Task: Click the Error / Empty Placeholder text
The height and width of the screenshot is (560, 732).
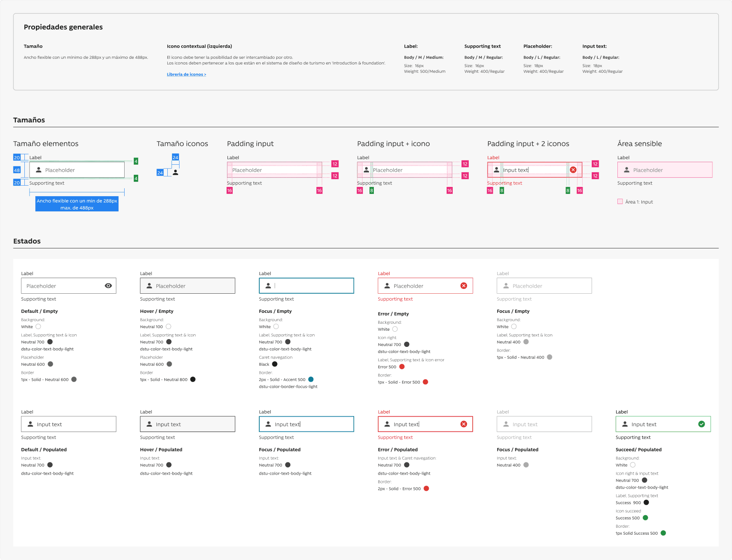Action: [x=408, y=286]
